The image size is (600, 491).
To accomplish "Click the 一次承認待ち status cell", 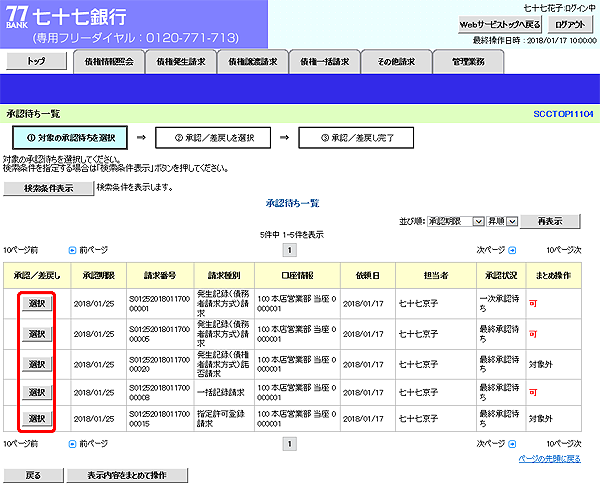I will (x=499, y=303).
